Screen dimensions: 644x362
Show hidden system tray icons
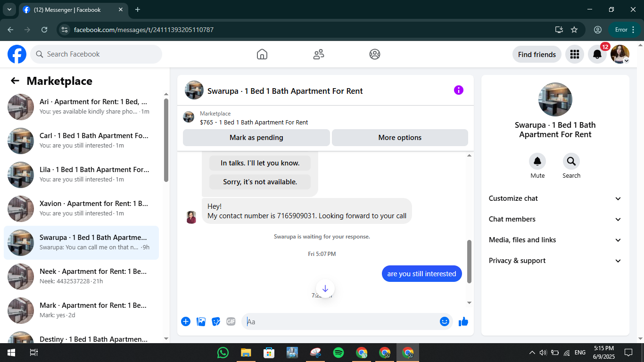(x=532, y=353)
